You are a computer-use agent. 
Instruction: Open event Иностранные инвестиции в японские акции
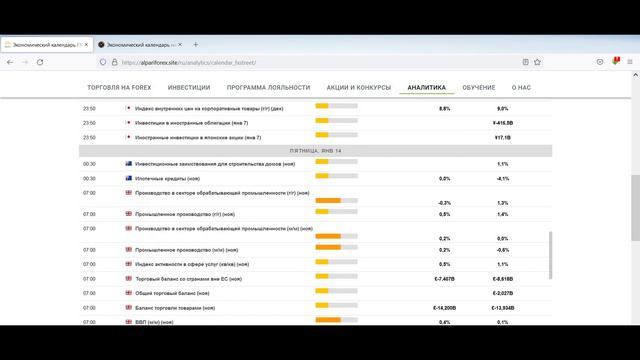tap(198, 138)
